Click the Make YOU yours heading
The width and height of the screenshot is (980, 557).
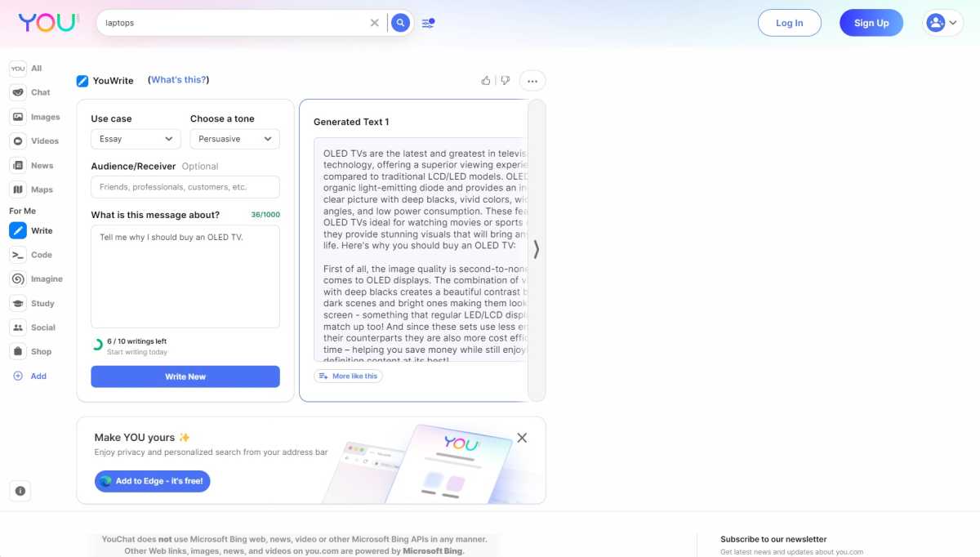tap(142, 438)
